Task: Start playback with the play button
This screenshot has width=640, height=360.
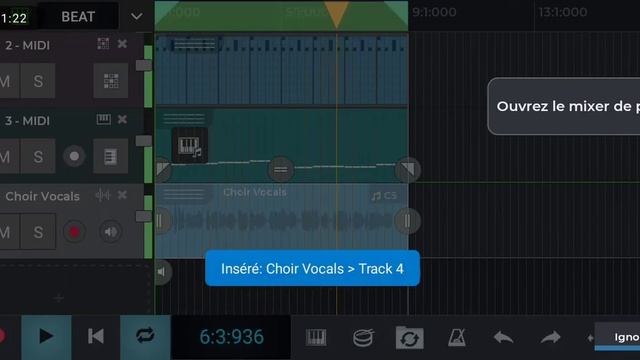Action: click(47, 337)
